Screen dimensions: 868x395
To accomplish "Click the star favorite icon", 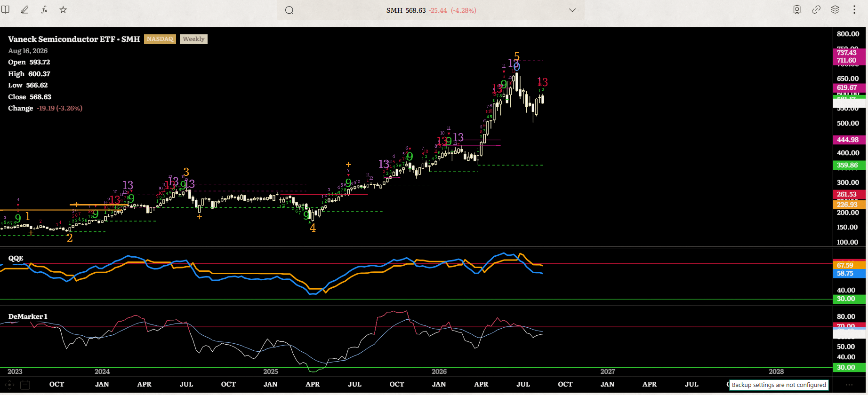I will 63,10.
